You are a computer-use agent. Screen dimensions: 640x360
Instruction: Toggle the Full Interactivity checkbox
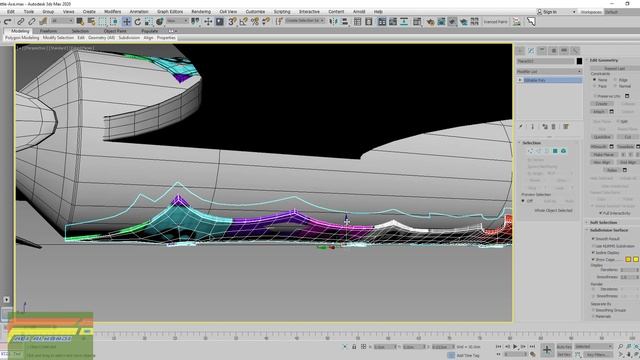click(x=600, y=213)
